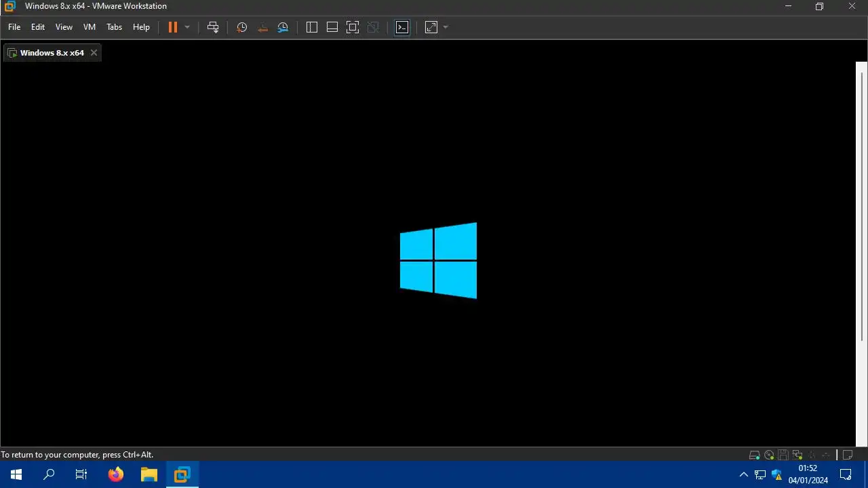The width and height of the screenshot is (868, 488).
Task: Open the Tabs menu
Action: click(x=114, y=27)
